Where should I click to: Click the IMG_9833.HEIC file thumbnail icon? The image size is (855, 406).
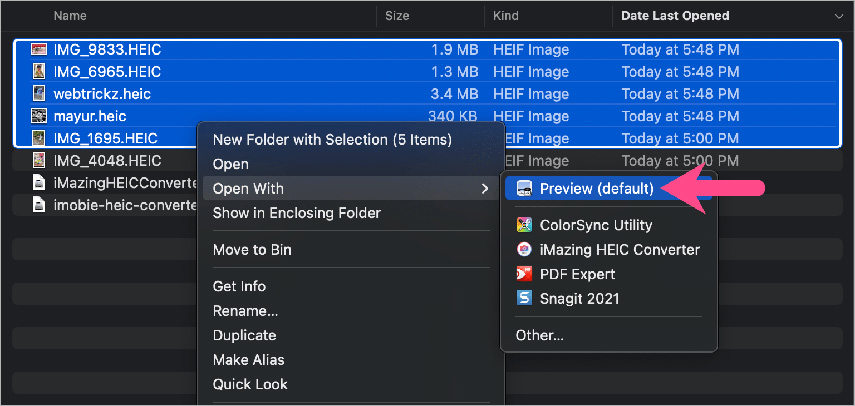(39, 49)
